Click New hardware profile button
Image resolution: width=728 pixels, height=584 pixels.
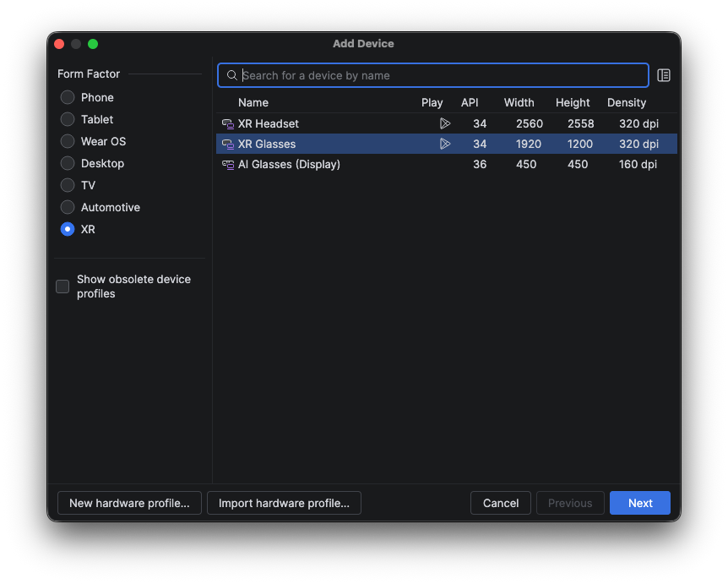pyautogui.click(x=129, y=503)
